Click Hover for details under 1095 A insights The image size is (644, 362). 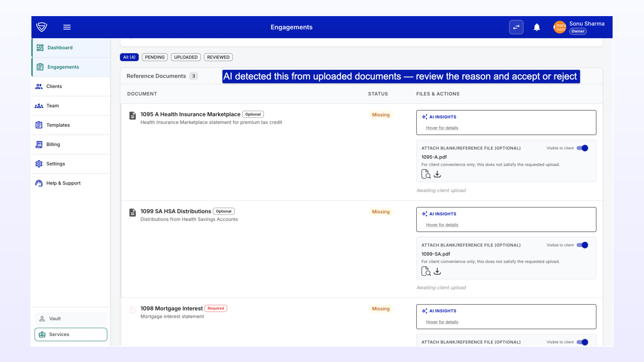[x=442, y=128]
